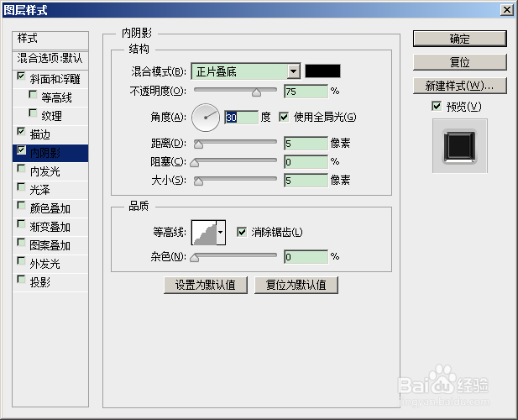Viewport: 518px width, 420px height.
Task: Open 新建样式(W)... dialog
Action: coord(459,86)
